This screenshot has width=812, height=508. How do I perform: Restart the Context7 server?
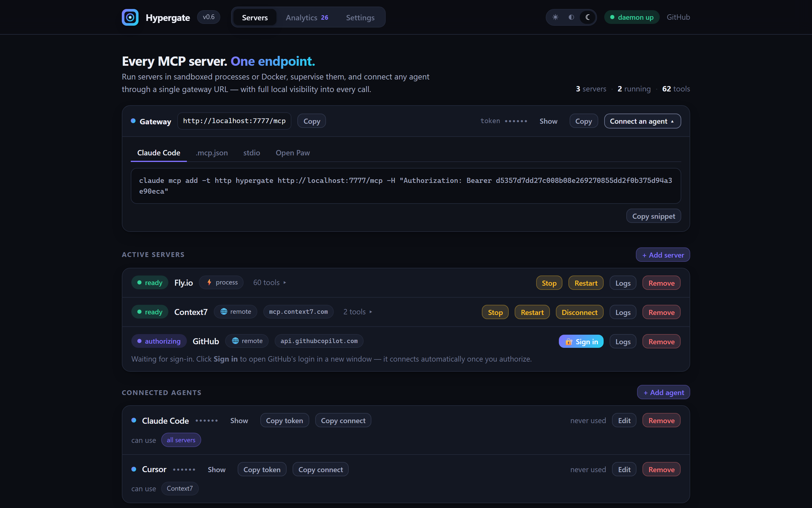coord(532,312)
